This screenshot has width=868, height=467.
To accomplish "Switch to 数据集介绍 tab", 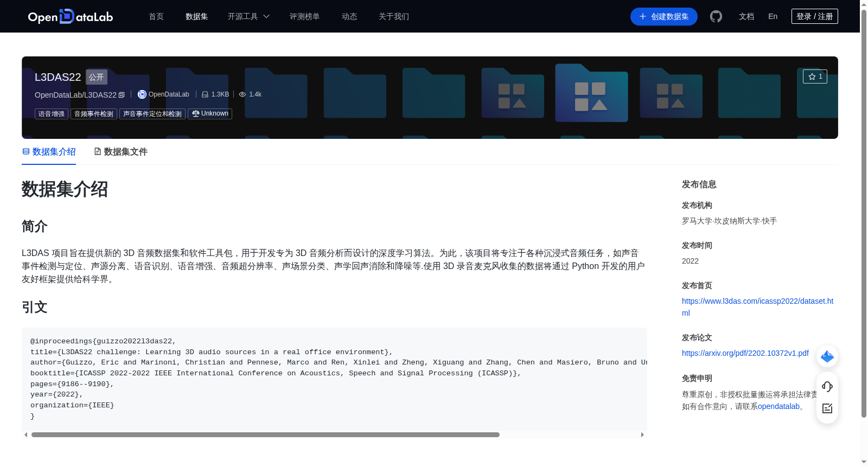I will (x=49, y=152).
